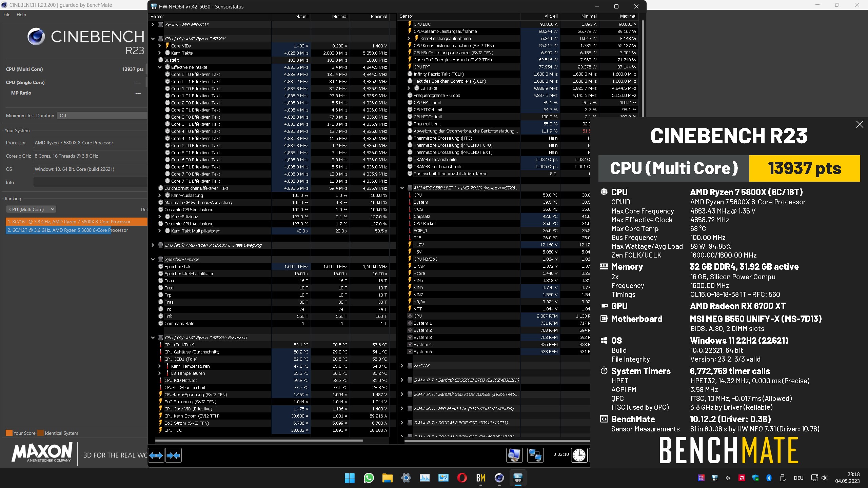
Task: Open the File menu in Cinebench
Action: (7, 15)
